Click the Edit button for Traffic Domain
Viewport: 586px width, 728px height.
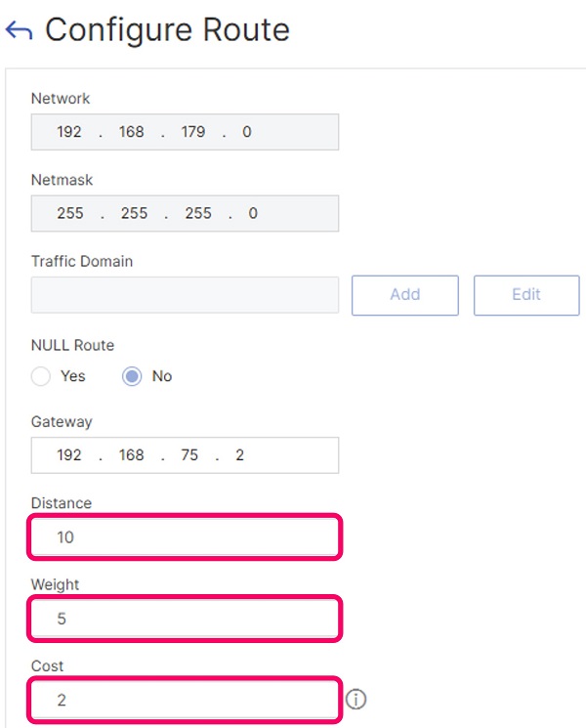(526, 295)
